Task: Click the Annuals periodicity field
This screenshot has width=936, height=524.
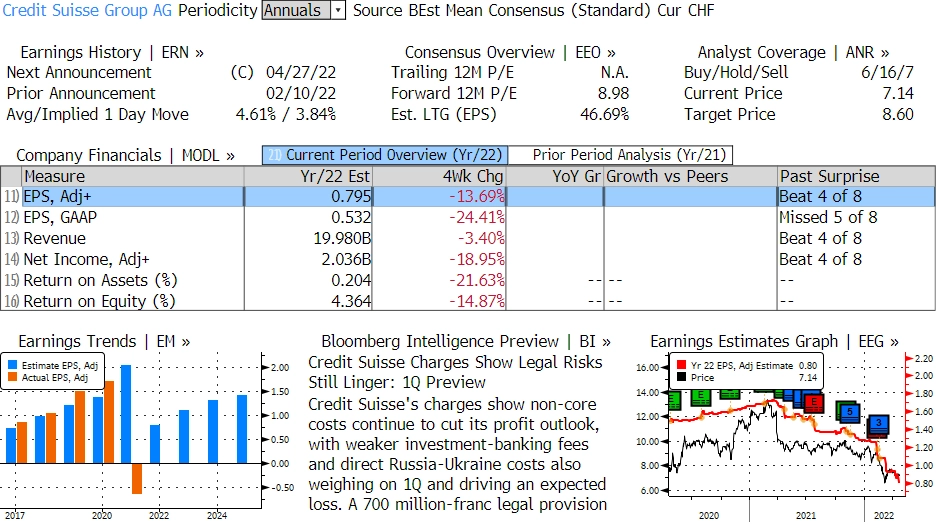Action: point(296,10)
